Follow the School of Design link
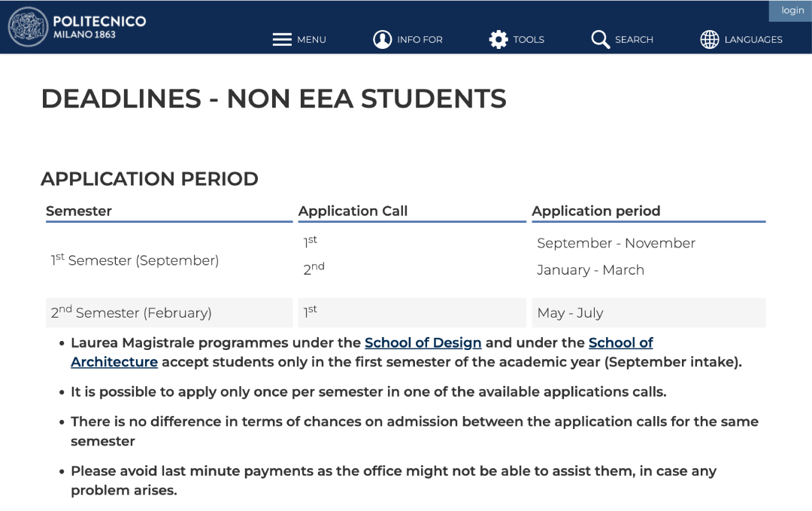The height and width of the screenshot is (511, 812). coord(423,343)
